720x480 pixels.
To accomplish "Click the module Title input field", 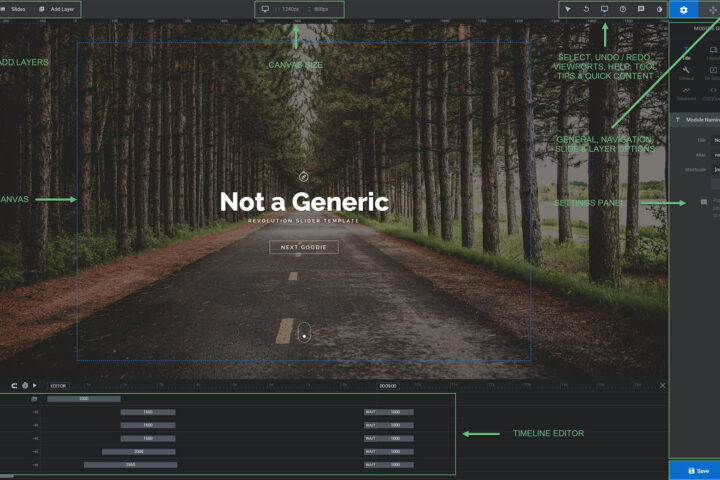I will point(716,140).
